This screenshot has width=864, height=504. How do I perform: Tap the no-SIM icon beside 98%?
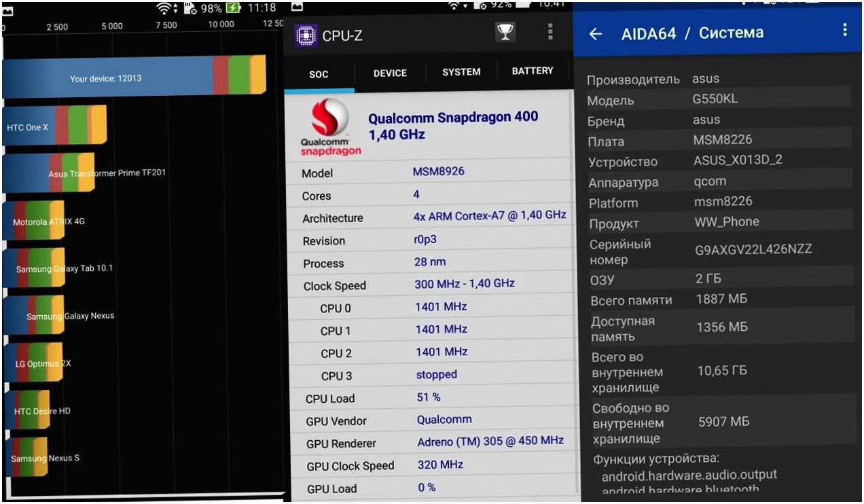click(x=190, y=9)
